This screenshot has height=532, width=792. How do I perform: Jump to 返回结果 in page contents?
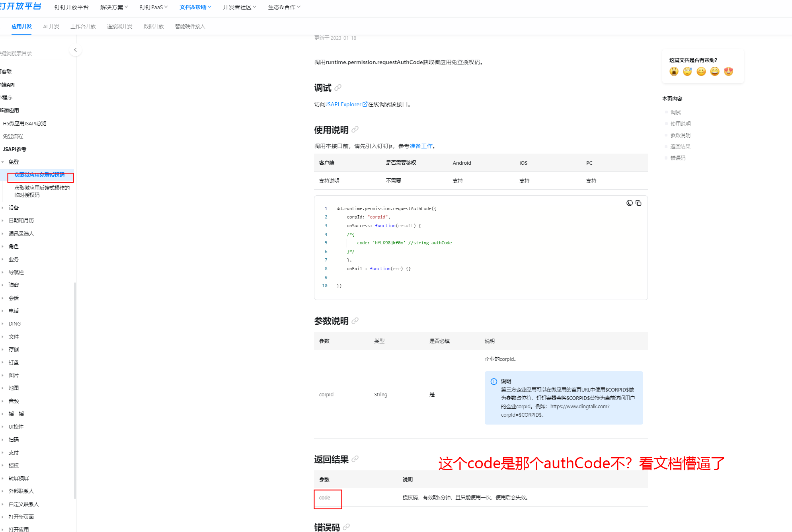click(x=680, y=146)
